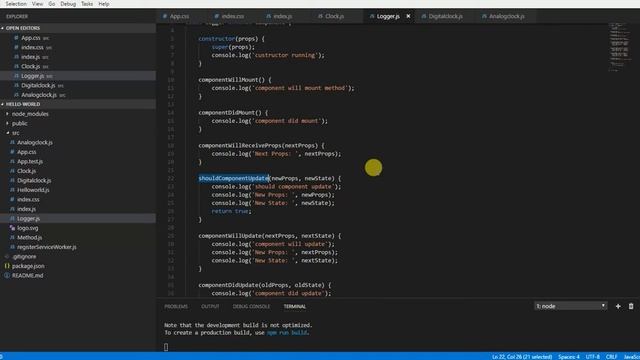640x360 pixels.
Task: Collapse the src folder
Action: (x=16, y=133)
